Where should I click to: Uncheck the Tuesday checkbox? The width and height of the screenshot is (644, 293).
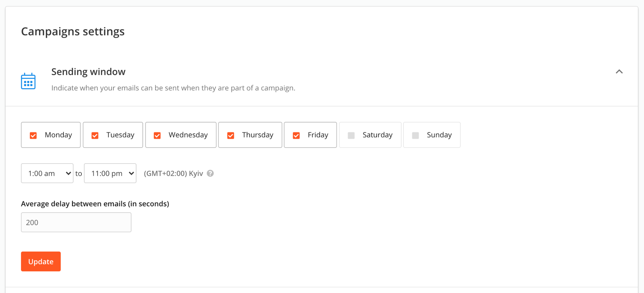[95, 135]
